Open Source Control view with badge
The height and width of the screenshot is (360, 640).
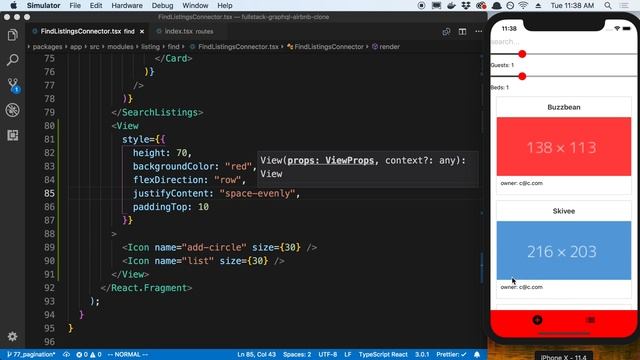[x=13, y=85]
